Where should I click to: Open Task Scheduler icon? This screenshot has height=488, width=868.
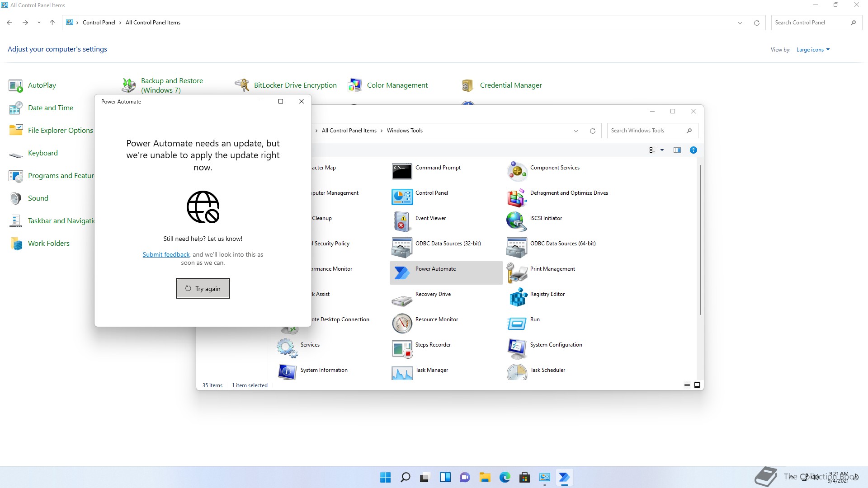(517, 372)
